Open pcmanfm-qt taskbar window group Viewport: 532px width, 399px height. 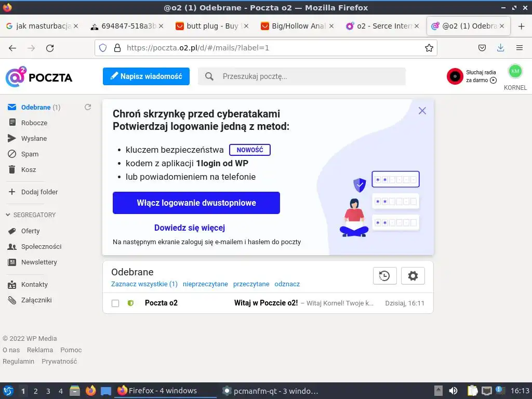270,391
